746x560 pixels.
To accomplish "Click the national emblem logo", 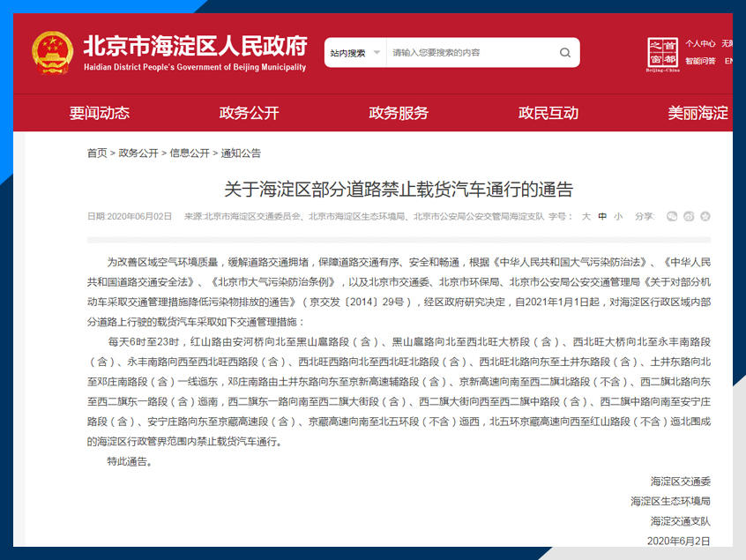I will point(52,53).
